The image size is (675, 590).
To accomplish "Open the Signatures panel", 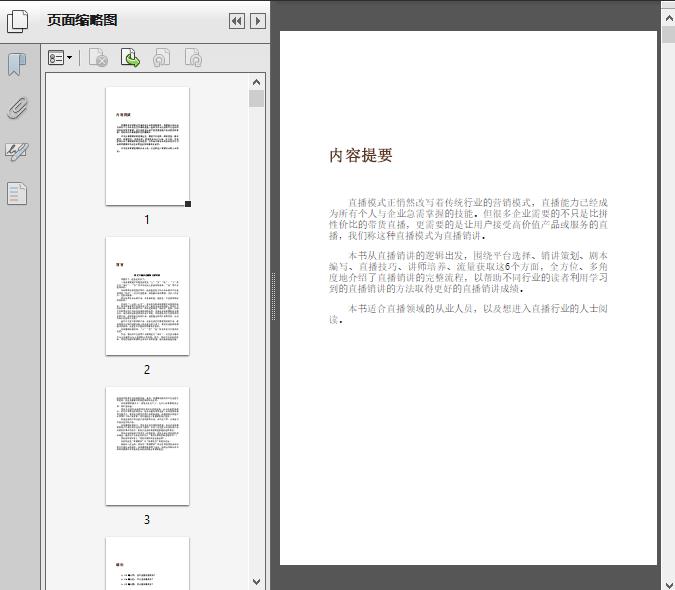I will tap(17, 151).
